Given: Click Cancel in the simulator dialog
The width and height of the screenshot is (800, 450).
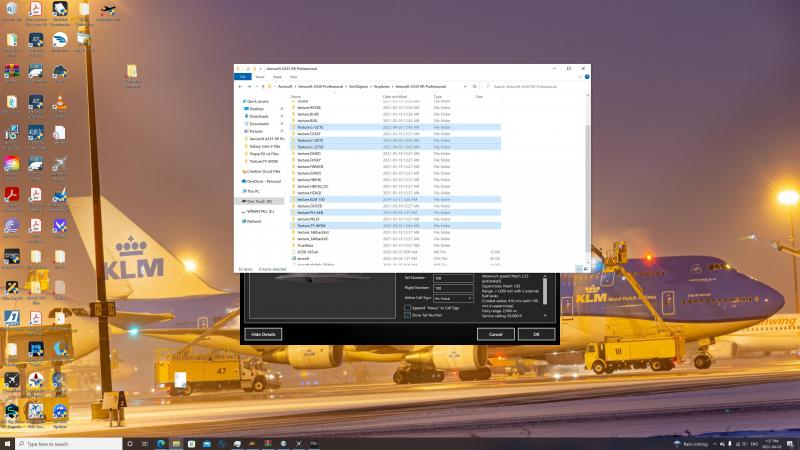Looking at the screenshot, I should (x=495, y=334).
